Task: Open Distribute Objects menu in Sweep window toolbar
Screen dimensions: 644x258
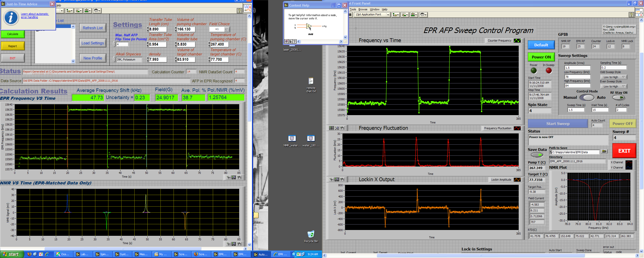Action: (x=405, y=15)
